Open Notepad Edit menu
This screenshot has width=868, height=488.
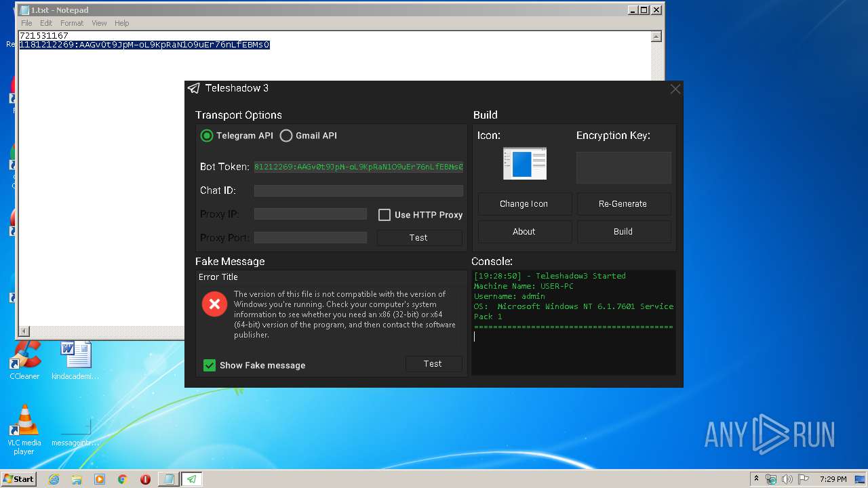click(x=46, y=23)
